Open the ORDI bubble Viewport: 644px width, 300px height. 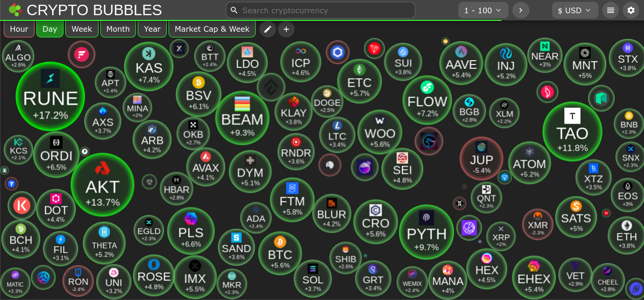tap(56, 155)
